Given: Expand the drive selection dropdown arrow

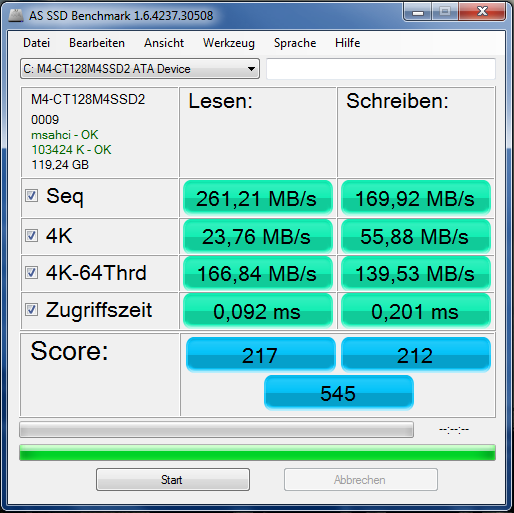Looking at the screenshot, I should [251, 69].
